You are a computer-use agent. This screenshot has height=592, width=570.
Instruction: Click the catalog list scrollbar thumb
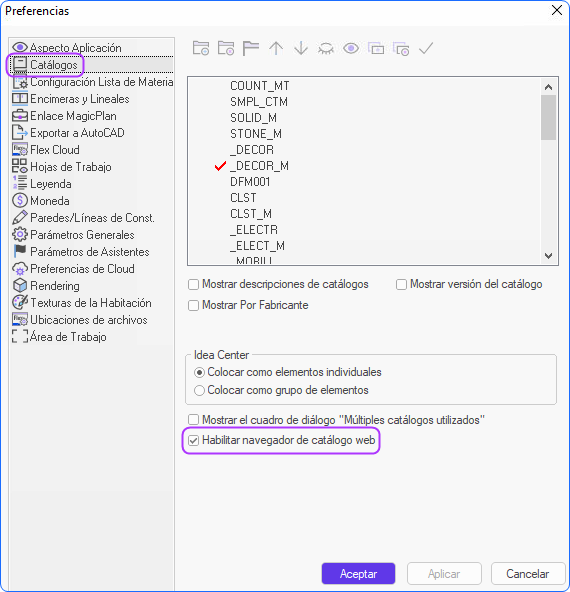point(548,117)
